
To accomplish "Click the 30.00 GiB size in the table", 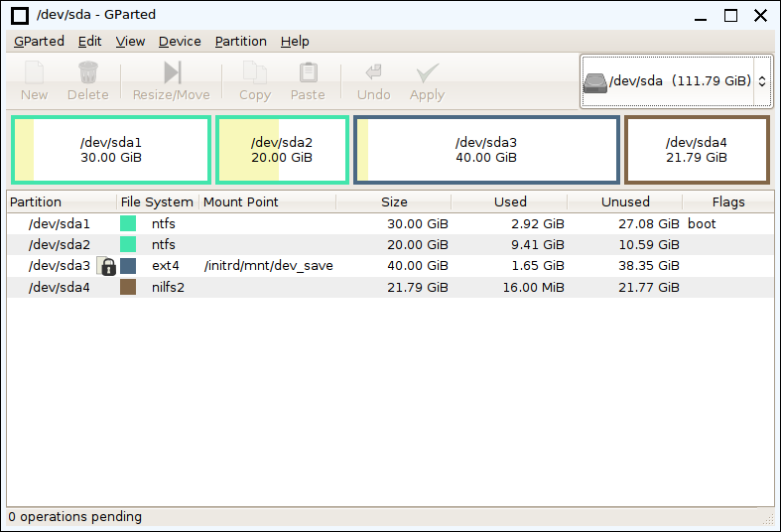I will click(418, 224).
